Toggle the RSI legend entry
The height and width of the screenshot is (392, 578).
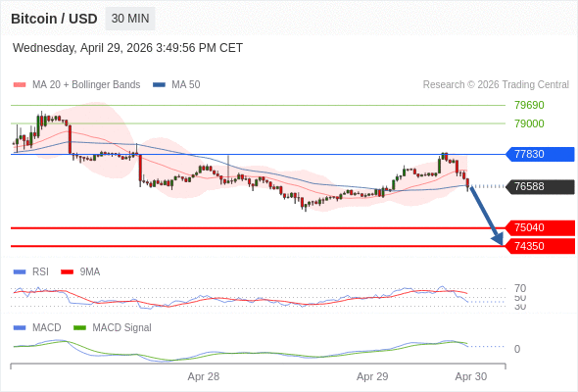tap(31, 272)
